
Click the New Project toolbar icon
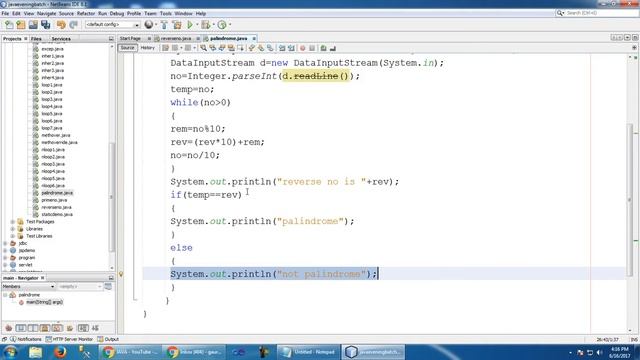[21, 25]
